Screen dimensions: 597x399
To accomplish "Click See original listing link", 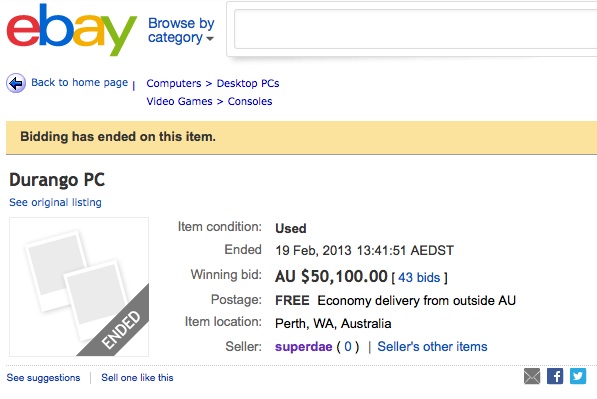I will pos(55,202).
